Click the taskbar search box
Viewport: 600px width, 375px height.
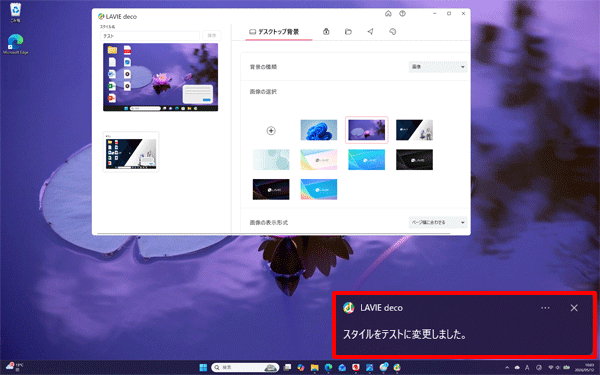245,367
